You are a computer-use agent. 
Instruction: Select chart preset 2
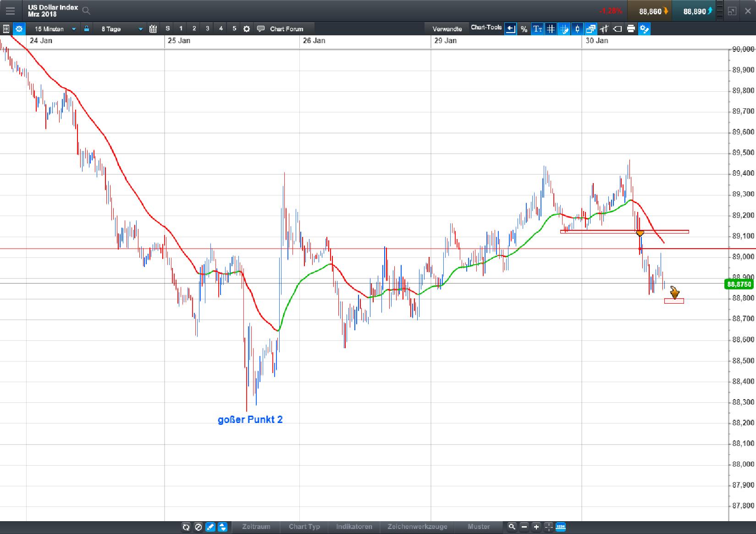tap(194, 28)
